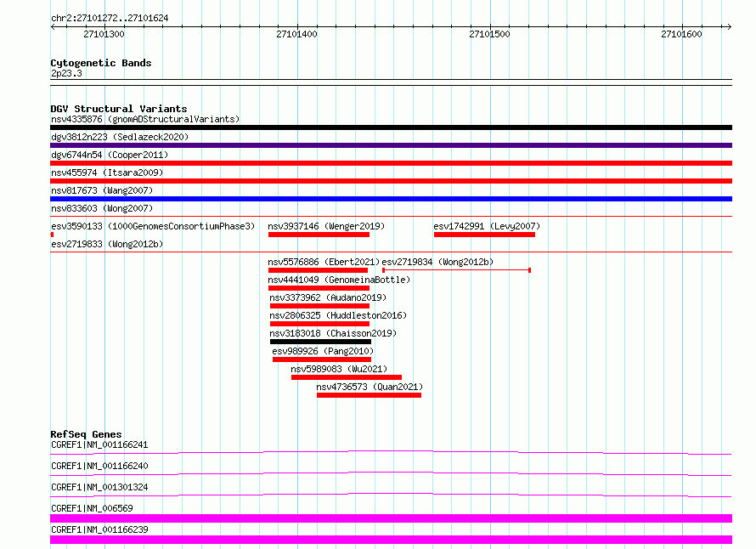Select the 27101300 ruler position label
The width and height of the screenshot is (756, 549).
pyautogui.click(x=104, y=34)
